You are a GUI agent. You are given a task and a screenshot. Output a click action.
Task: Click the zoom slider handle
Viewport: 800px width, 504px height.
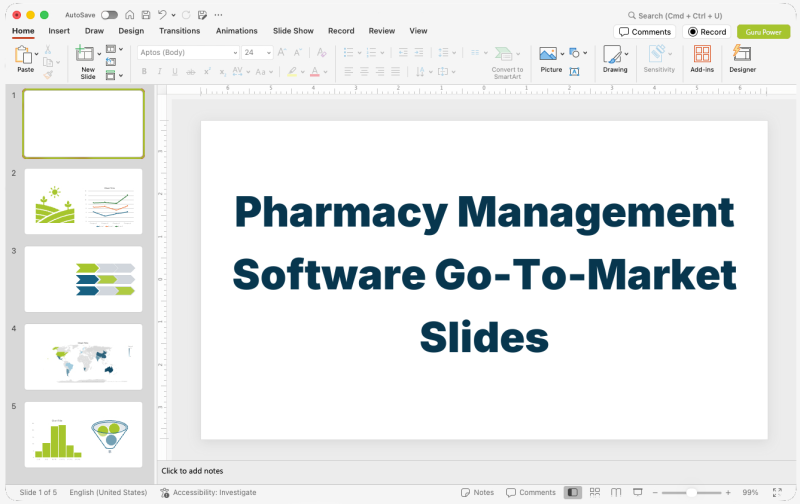691,492
